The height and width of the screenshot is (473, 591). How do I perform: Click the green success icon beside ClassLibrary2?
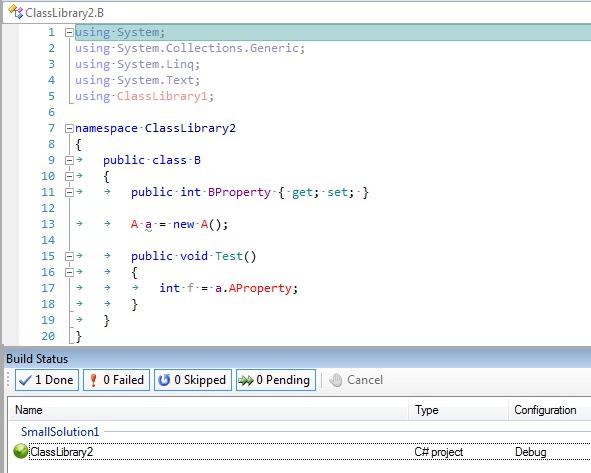click(x=20, y=451)
